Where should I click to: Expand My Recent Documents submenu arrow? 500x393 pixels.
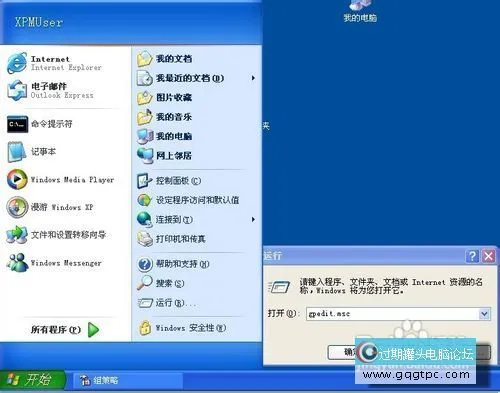coord(253,78)
